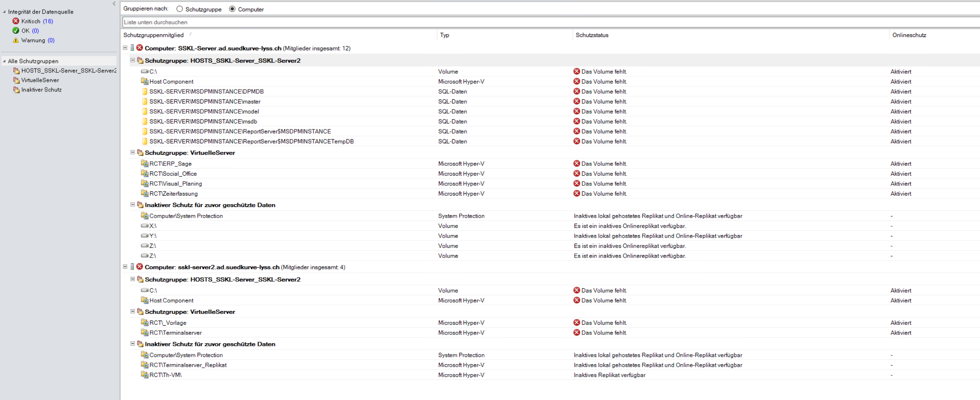980x400 pixels.
Task: Select the Computer grouping radio button
Action: [x=232, y=9]
